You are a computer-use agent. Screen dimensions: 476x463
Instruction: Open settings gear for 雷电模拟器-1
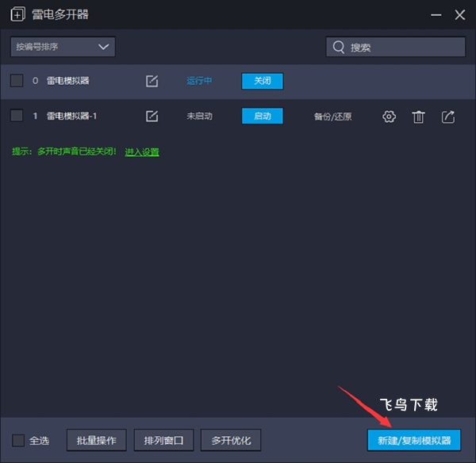click(389, 117)
